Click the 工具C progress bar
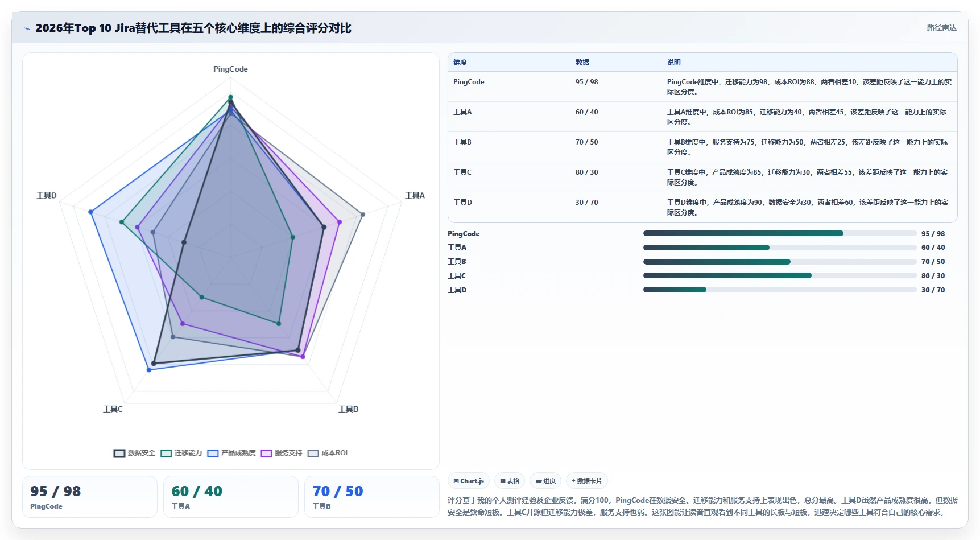Screen dimensions: 980x540 click(780, 275)
